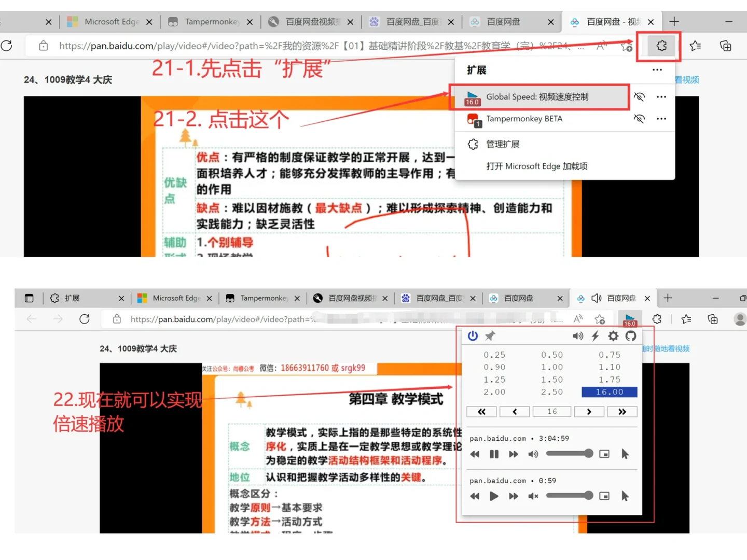Click the 3:04:59 video volume slider

tap(569, 454)
